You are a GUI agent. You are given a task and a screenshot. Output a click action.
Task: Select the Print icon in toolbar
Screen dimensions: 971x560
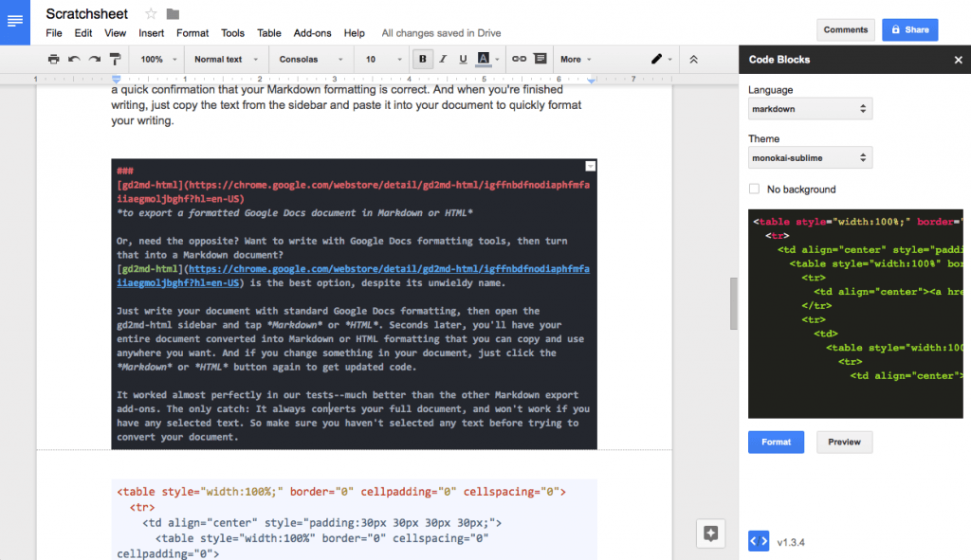pyautogui.click(x=54, y=58)
